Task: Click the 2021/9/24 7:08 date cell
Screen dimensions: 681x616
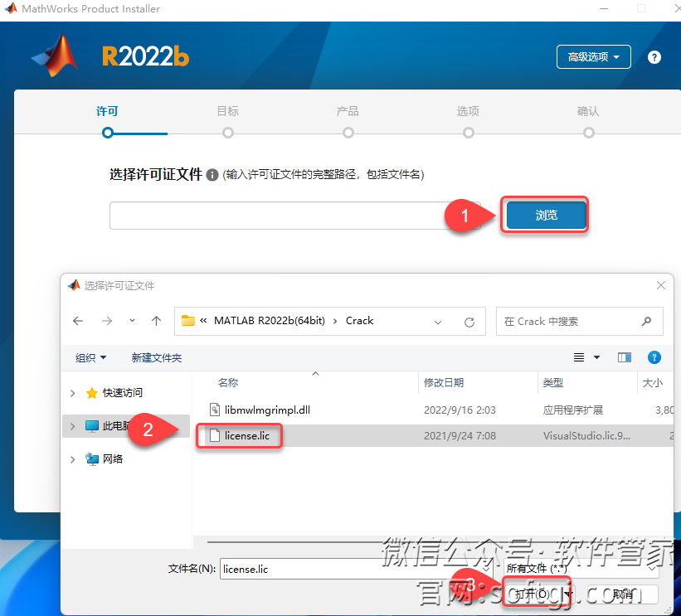Action: coord(460,436)
